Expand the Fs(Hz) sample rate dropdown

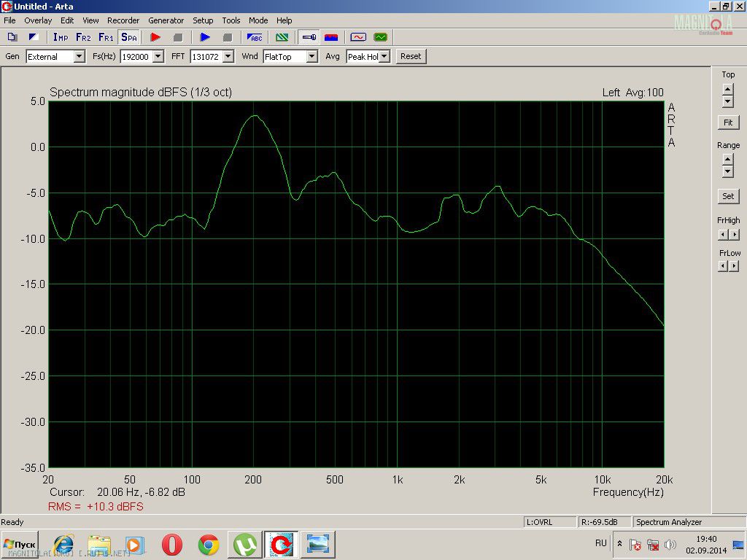158,57
